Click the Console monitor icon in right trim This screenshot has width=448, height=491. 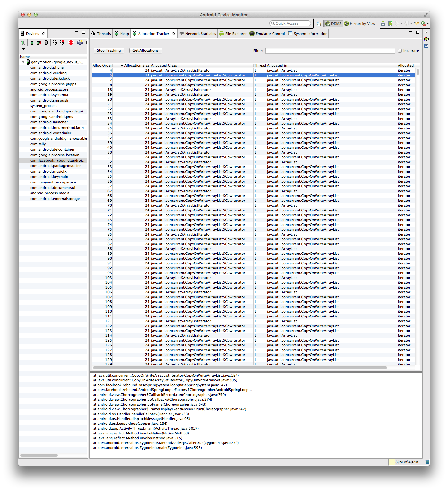click(426, 46)
